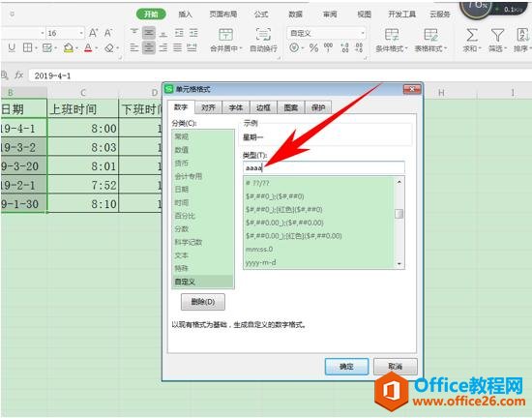Open the font color dropdown arrow
This screenshot has height=418, width=532.
97,48
